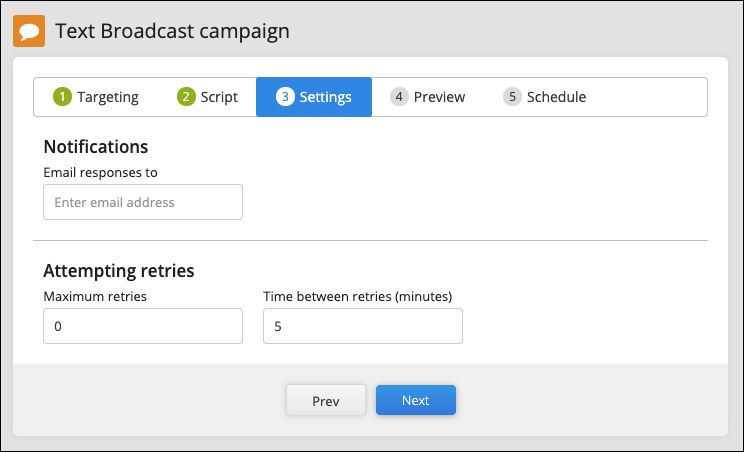Viewport: 744px width, 452px height.
Task: Click the Notifications section heading
Action: (x=96, y=147)
